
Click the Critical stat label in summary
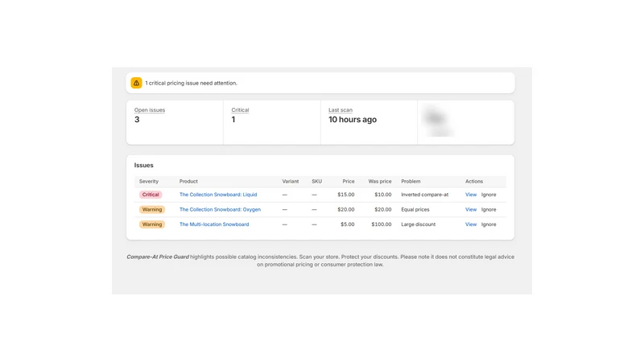pos(240,110)
